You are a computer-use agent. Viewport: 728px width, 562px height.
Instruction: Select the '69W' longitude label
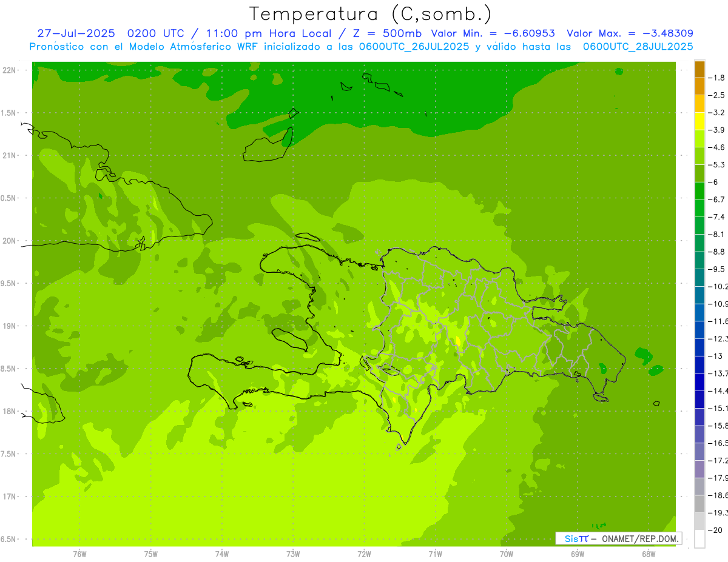(578, 554)
